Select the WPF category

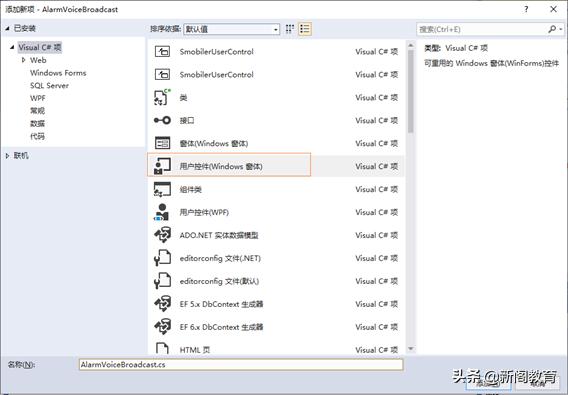click(x=38, y=98)
